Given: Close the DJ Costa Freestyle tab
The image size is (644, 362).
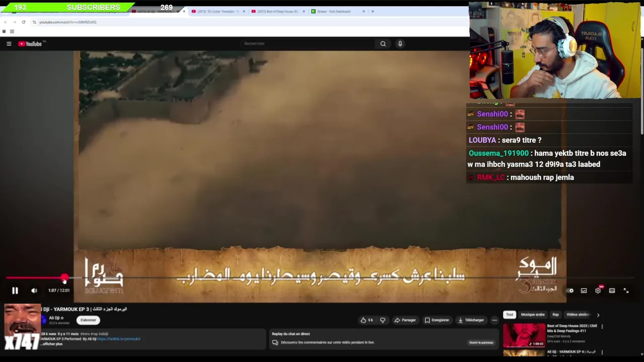Looking at the screenshot, I should tap(244, 12).
